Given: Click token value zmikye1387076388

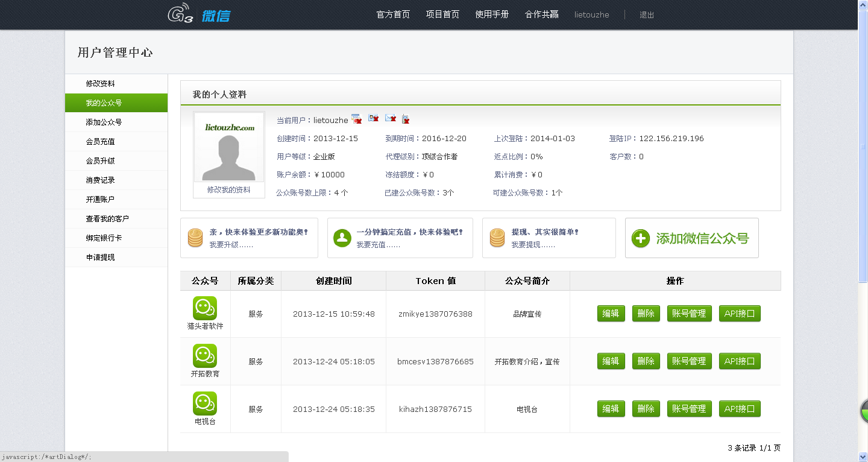Looking at the screenshot, I should [435, 314].
